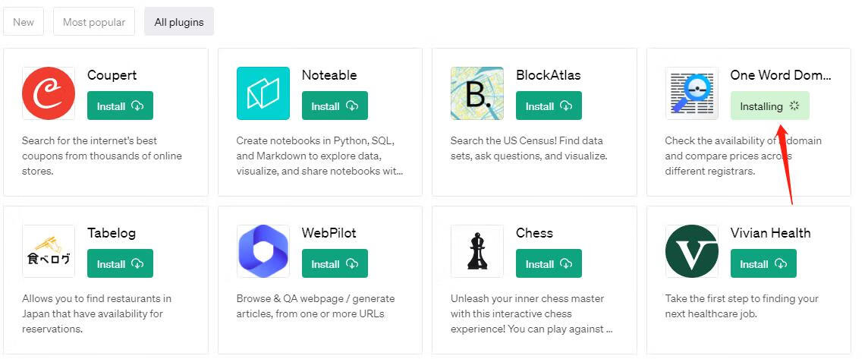The image size is (868, 359).
Task: Install the BlockAtlas plugin
Action: 549,105
